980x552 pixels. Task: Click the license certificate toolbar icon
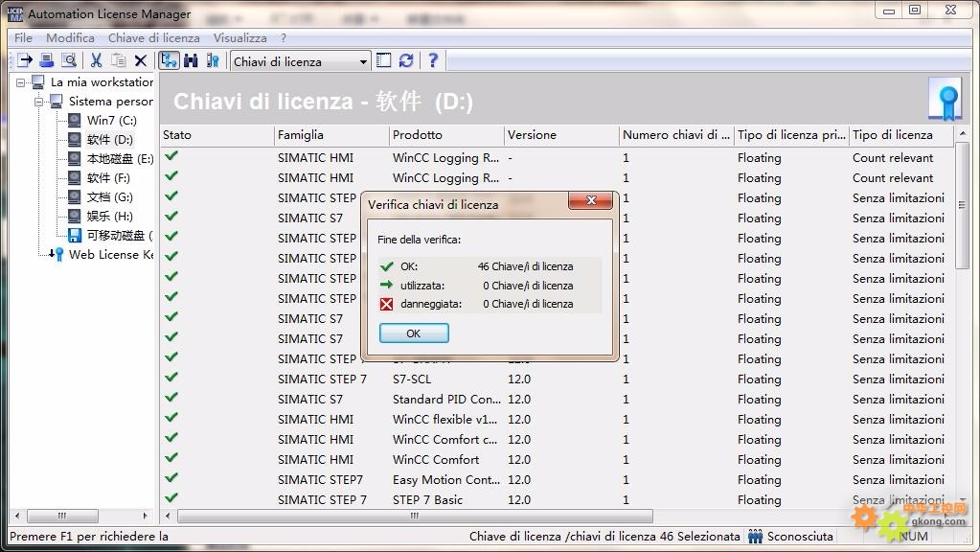[x=213, y=60]
